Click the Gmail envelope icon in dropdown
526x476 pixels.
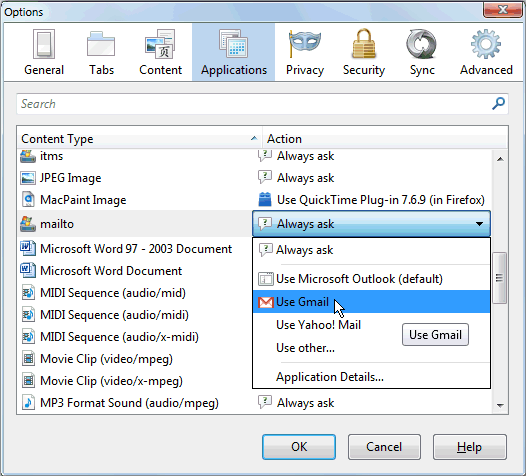pos(266,302)
